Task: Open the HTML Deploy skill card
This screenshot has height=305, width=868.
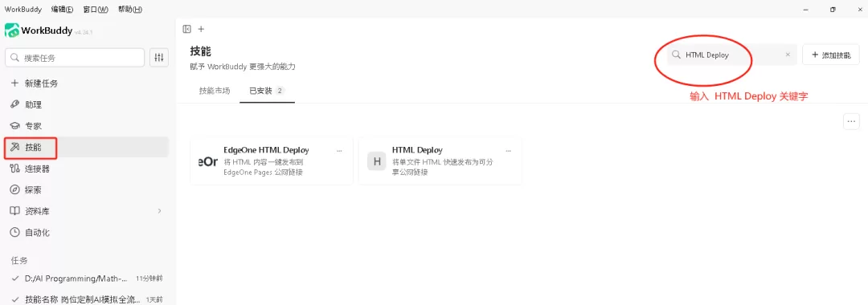Action: click(440, 161)
